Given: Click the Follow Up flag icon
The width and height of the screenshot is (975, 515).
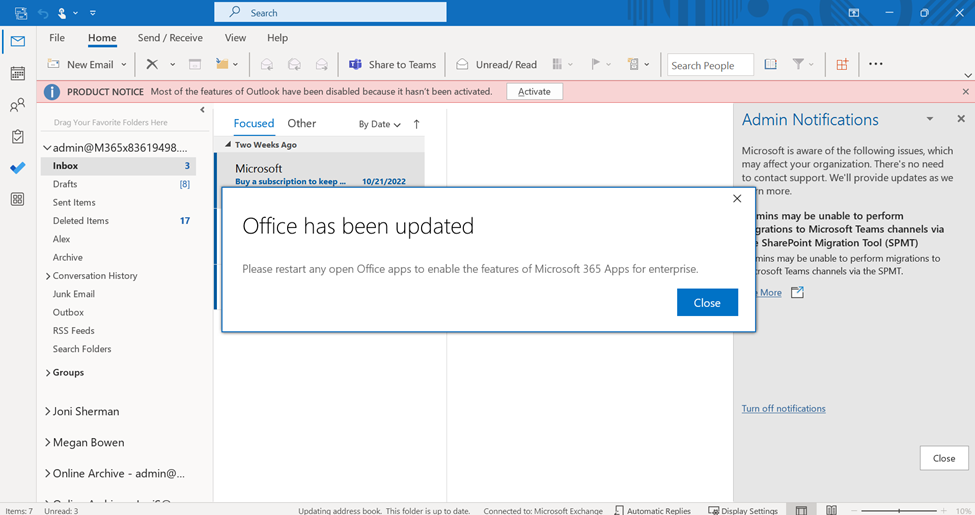Looking at the screenshot, I should coord(595,64).
